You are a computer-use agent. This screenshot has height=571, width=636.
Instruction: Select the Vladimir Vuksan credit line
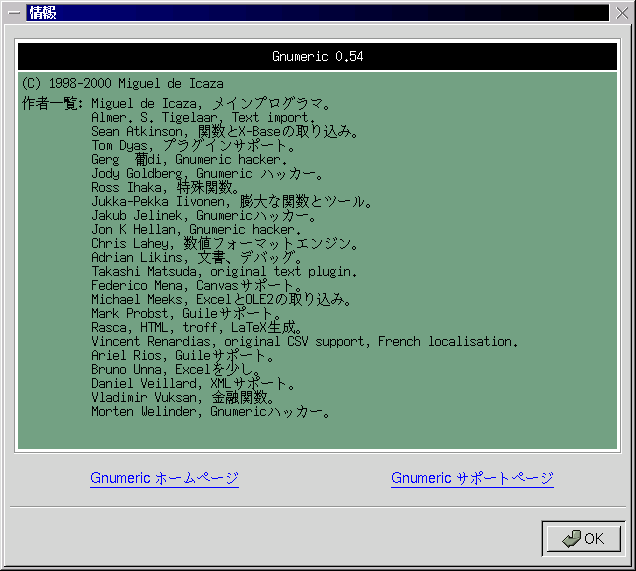tap(183, 397)
